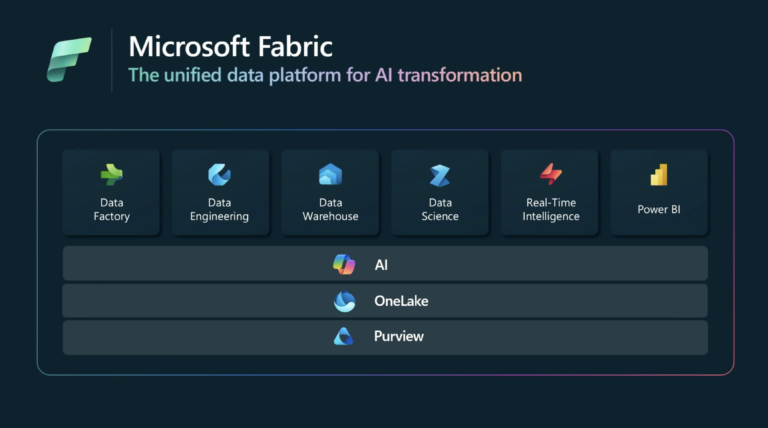768x428 pixels.
Task: Click the blue OneLake icon
Action: [344, 301]
